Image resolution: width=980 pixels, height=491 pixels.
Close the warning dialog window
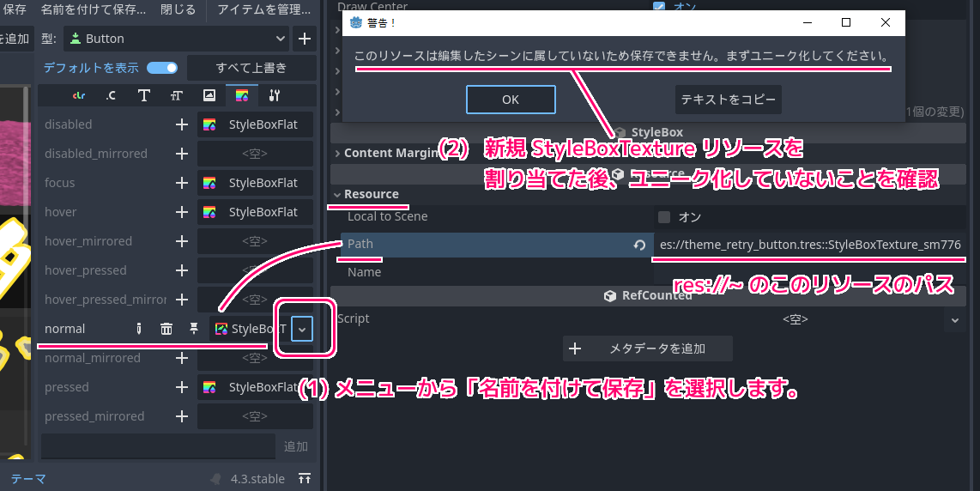tap(886, 22)
